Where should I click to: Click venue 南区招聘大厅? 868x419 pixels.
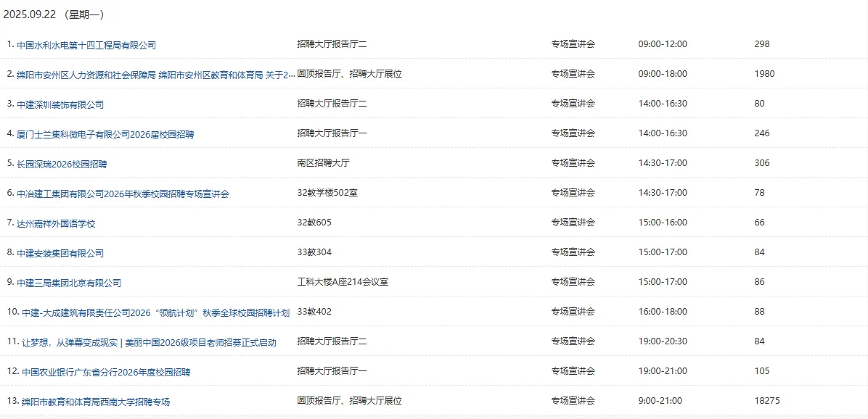pyautogui.click(x=324, y=162)
